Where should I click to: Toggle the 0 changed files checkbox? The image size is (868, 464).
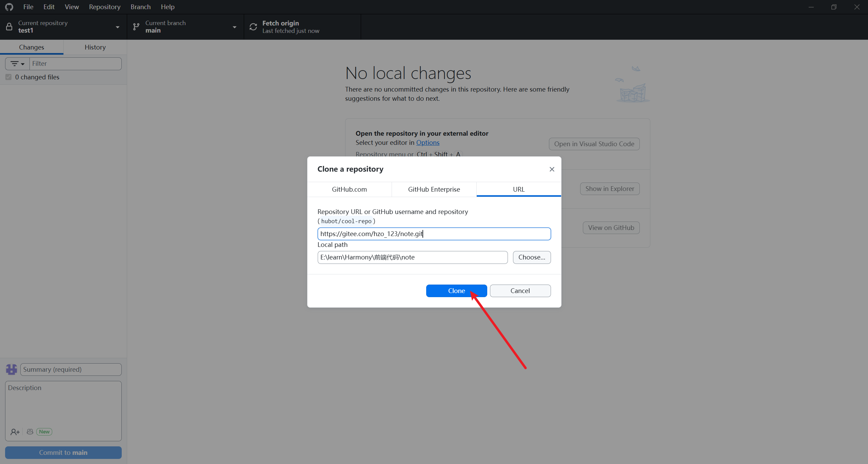8,77
